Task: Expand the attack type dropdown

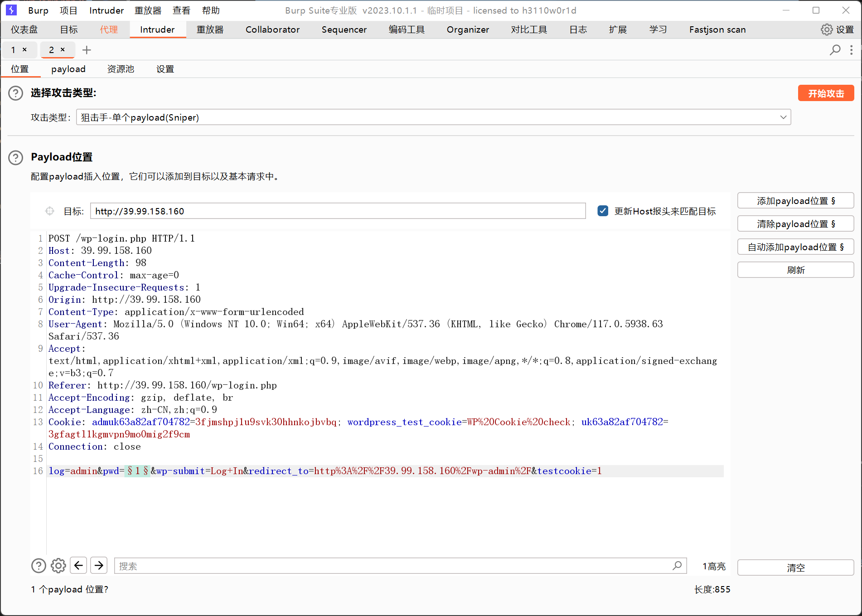Action: pos(783,117)
